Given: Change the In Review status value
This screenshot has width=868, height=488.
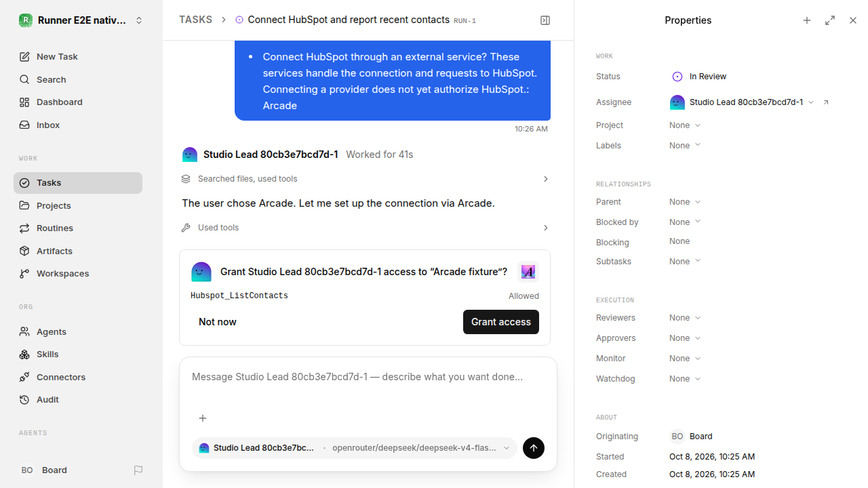Looking at the screenshot, I should (x=698, y=77).
